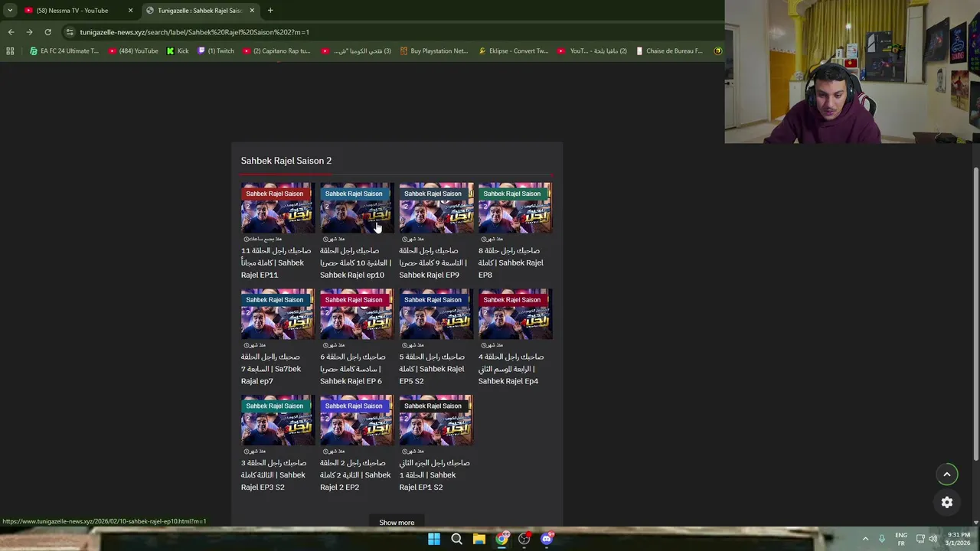The width and height of the screenshot is (980, 551).
Task: Open the tab search dropdown arrow
Action: coord(10,11)
